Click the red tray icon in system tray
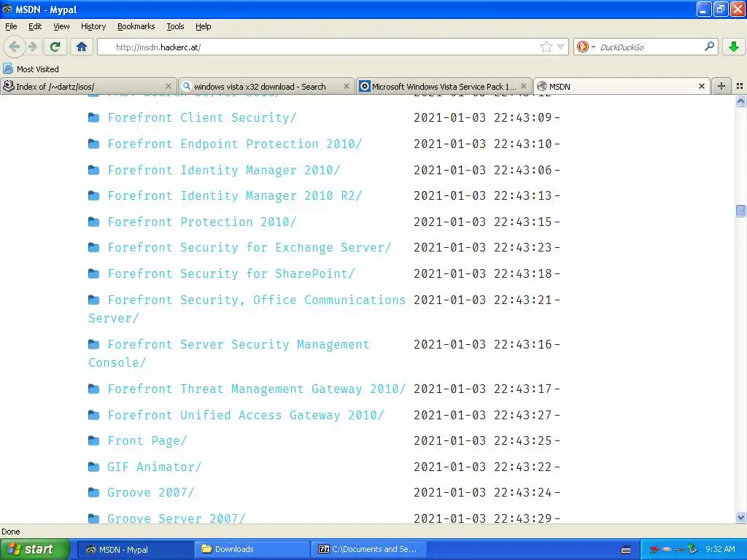The height and width of the screenshot is (560, 747). 654,550
